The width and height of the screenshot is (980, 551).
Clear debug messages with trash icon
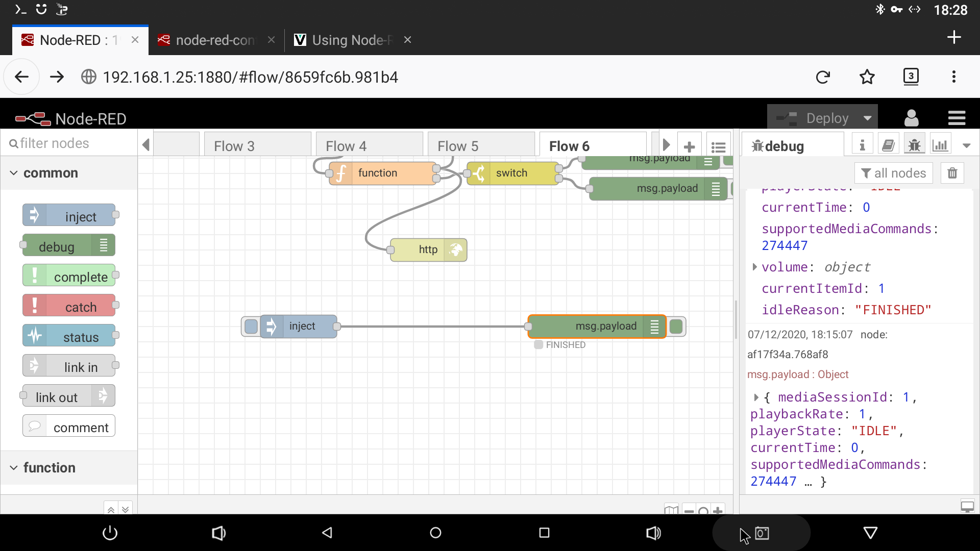[x=952, y=173]
